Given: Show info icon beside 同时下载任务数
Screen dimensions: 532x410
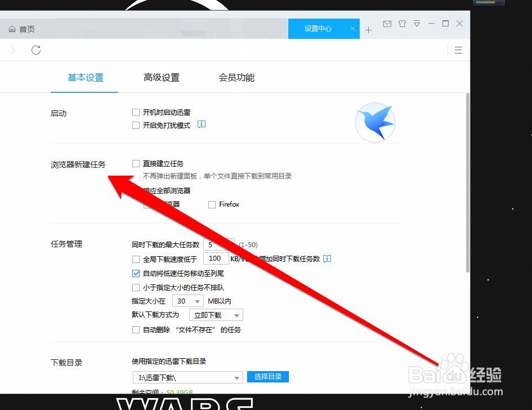Looking at the screenshot, I should point(327,259).
